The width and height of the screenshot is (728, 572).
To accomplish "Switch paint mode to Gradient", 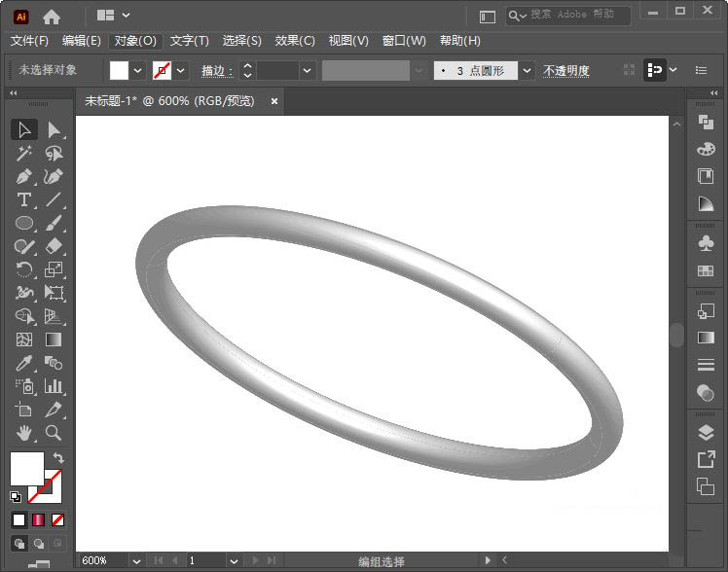I will pos(39,520).
